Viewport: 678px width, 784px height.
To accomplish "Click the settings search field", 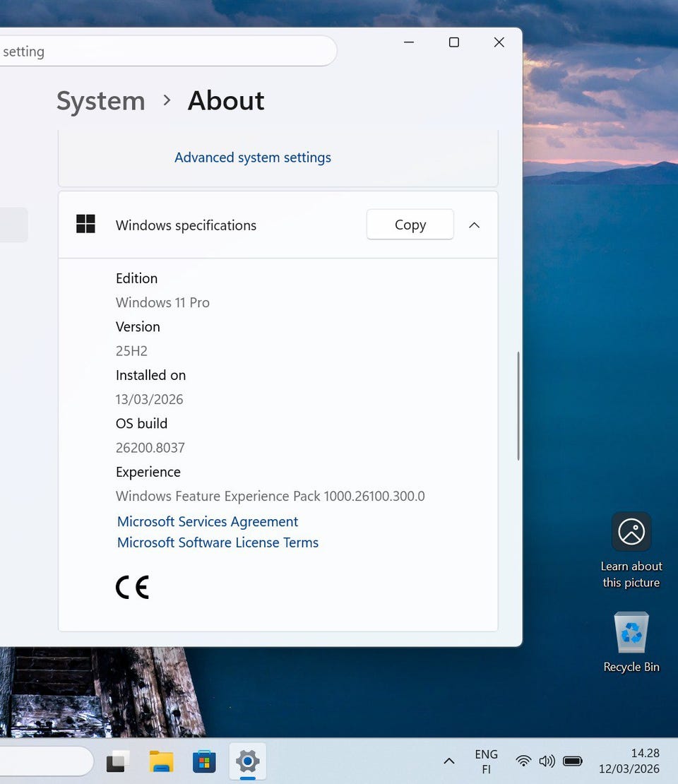I will point(167,51).
